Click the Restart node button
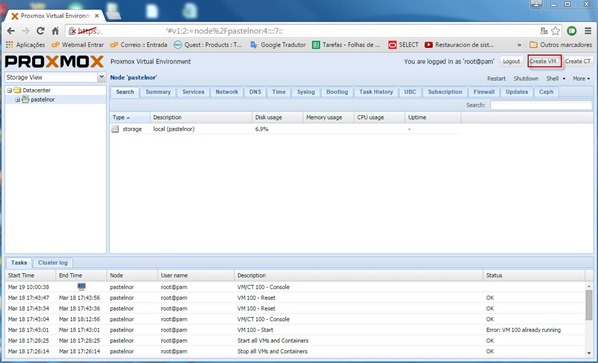 pyautogui.click(x=496, y=79)
